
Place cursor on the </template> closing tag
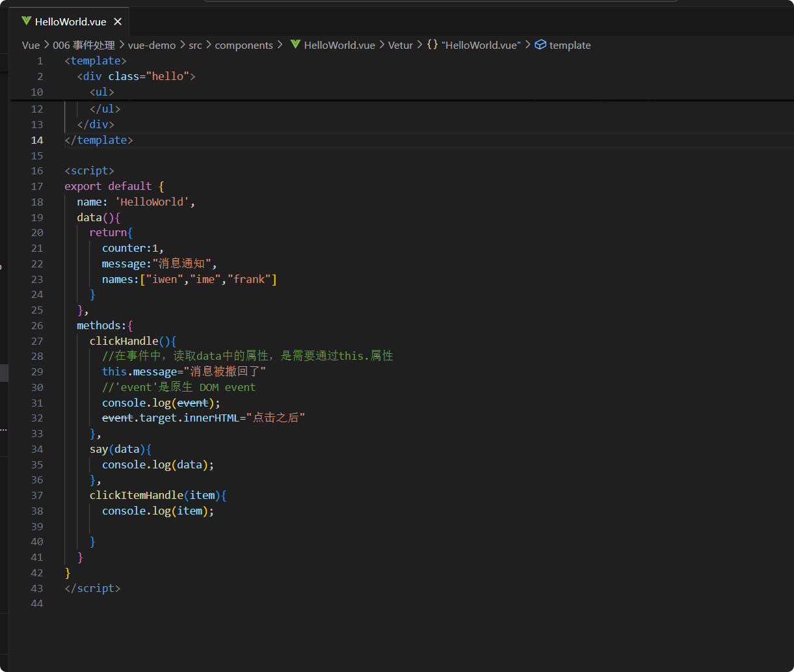[99, 140]
